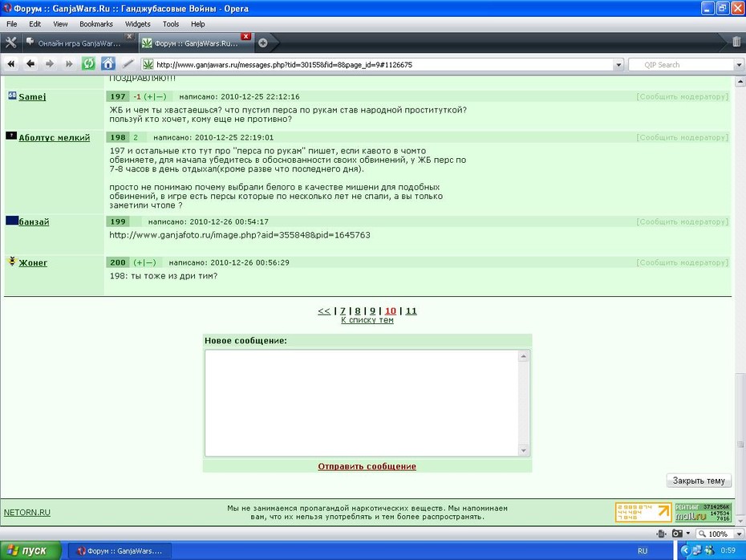The width and height of the screenshot is (746, 560).
Task: Open the QIP Search engine dropdown
Action: [739, 65]
